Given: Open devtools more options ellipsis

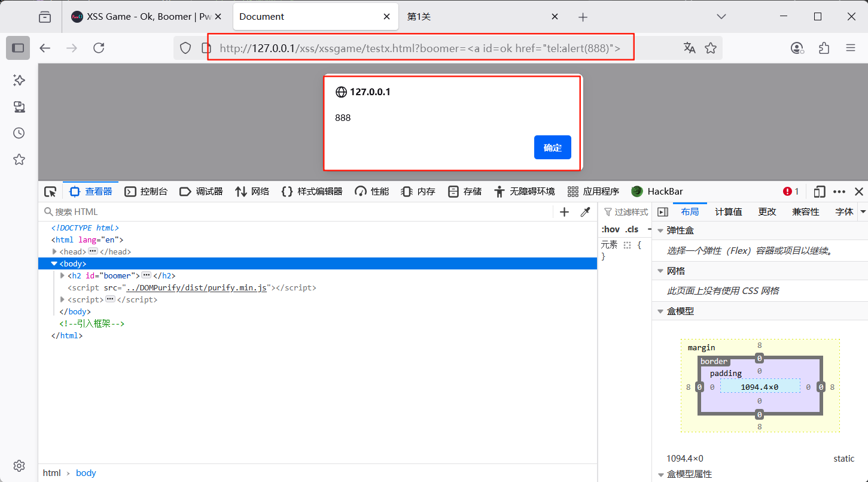Looking at the screenshot, I should pyautogui.click(x=839, y=192).
